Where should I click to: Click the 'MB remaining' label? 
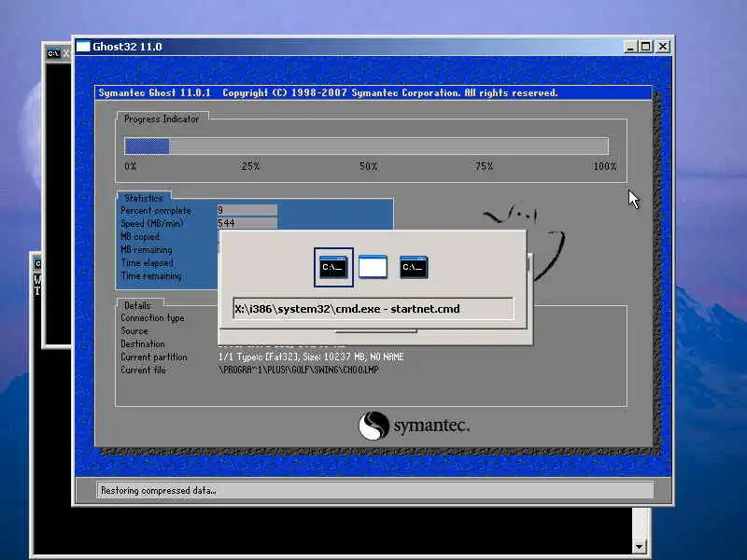[x=147, y=249]
